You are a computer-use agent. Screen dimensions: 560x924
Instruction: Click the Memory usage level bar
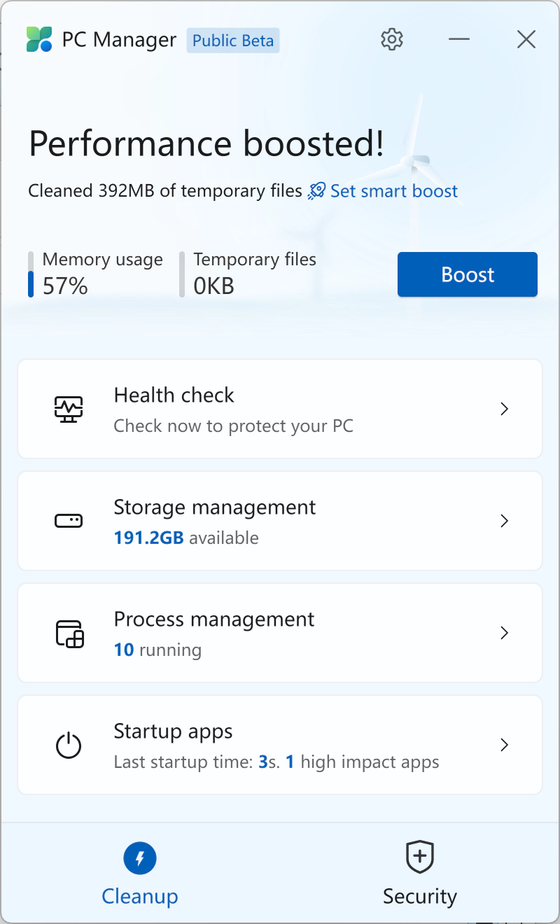click(31, 274)
